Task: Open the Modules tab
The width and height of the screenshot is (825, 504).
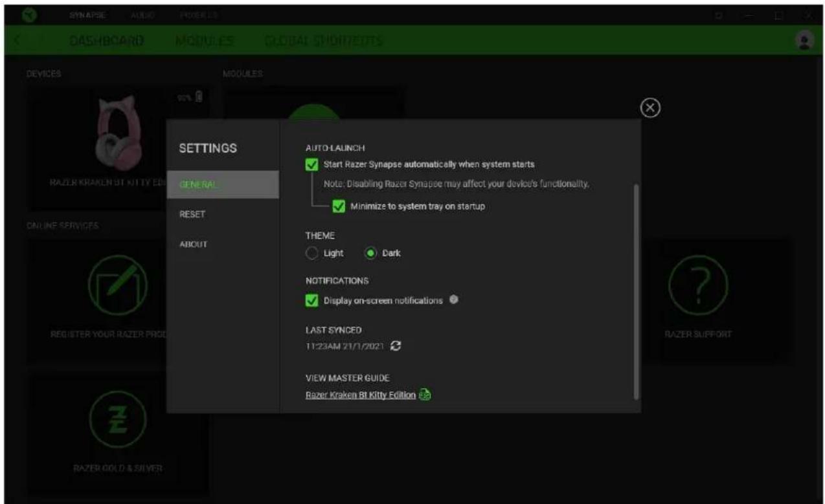Action: 204,41
